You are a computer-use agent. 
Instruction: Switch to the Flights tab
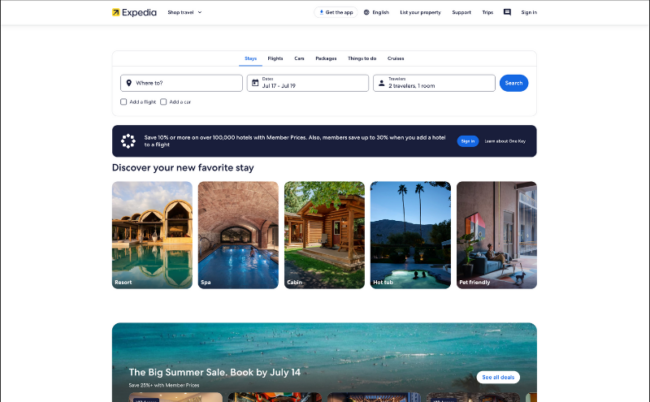point(275,58)
